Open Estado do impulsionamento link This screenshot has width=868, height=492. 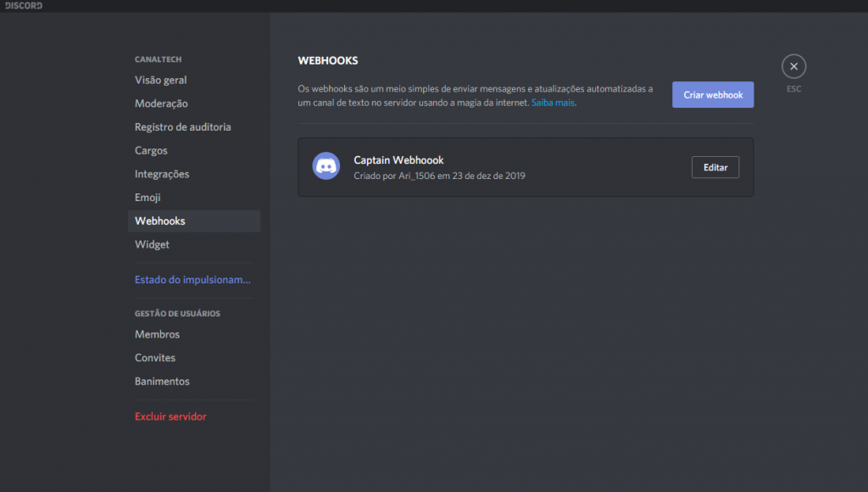click(x=194, y=280)
